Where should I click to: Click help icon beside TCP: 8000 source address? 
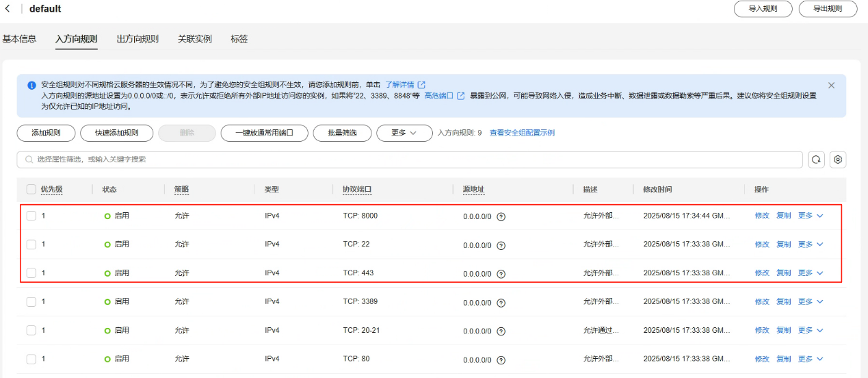pyautogui.click(x=501, y=216)
